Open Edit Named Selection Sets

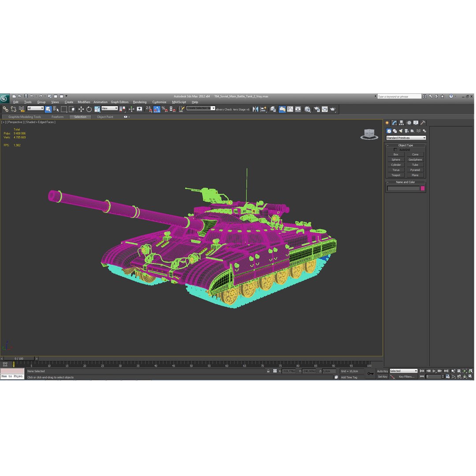coord(181,109)
